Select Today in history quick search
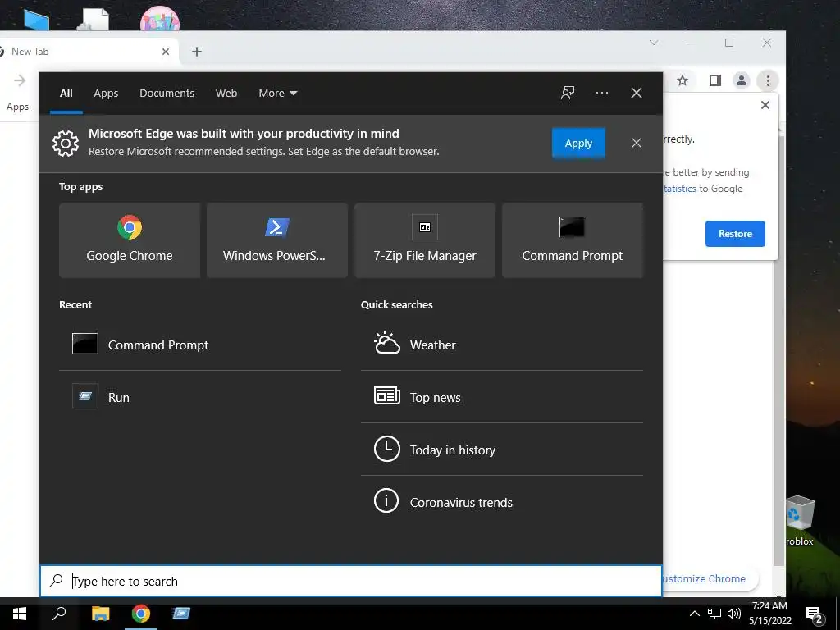 [x=501, y=450]
